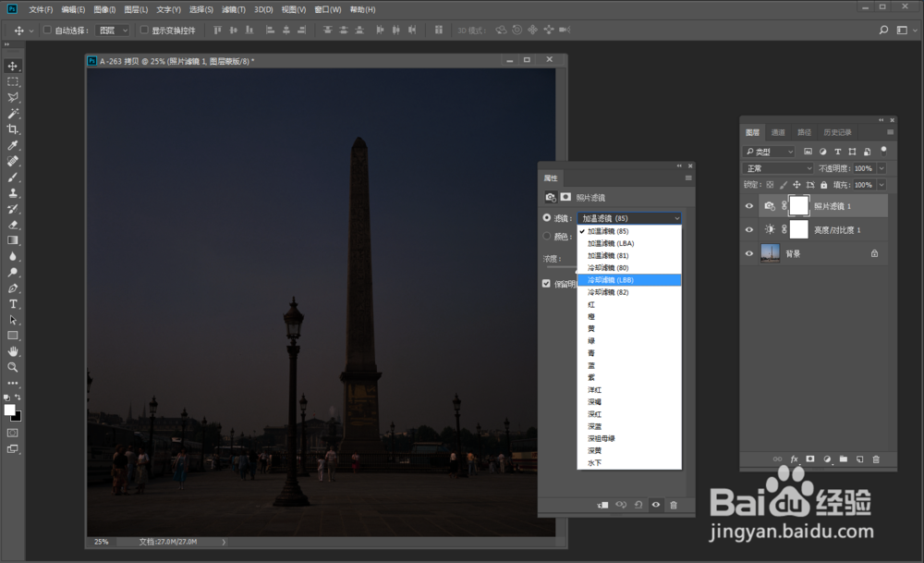
Task: Expand the 不透明度 slider arrow
Action: (x=881, y=168)
